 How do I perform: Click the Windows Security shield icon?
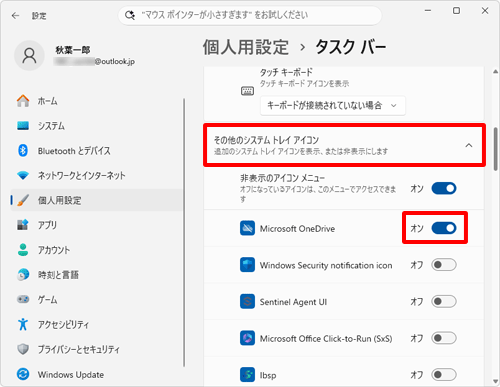pos(247,265)
